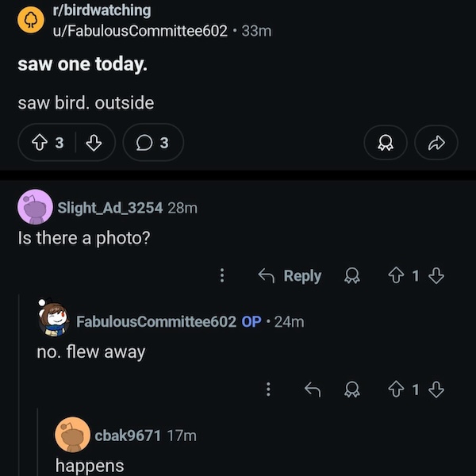Share the birdwatching post
Image resolution: width=476 pixels, height=476 pixels.
point(436,143)
